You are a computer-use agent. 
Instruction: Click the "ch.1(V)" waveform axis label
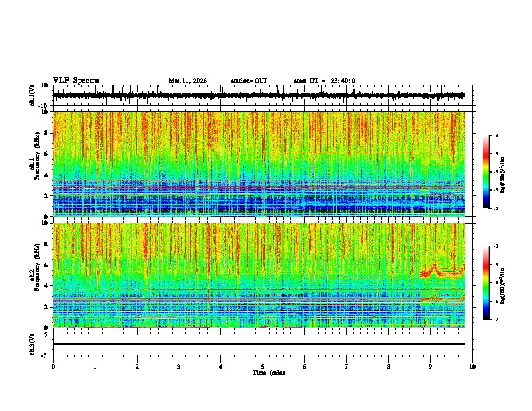pyautogui.click(x=32, y=95)
